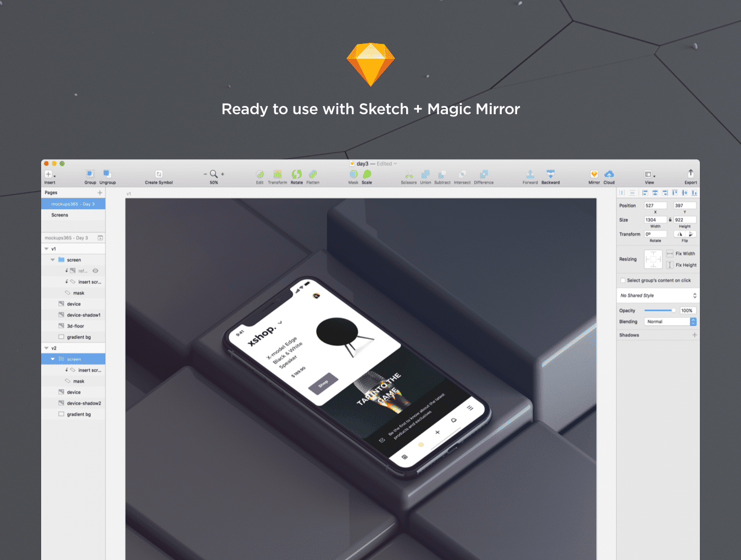Viewport: 741px width, 560px height.
Task: Toggle the Fix Width option
Action: pos(670,254)
